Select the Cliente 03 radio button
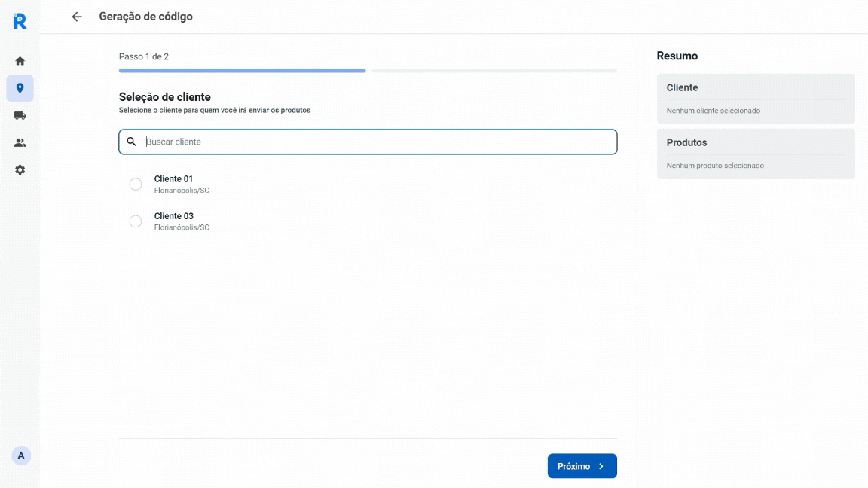This screenshot has width=868, height=488. point(136,221)
